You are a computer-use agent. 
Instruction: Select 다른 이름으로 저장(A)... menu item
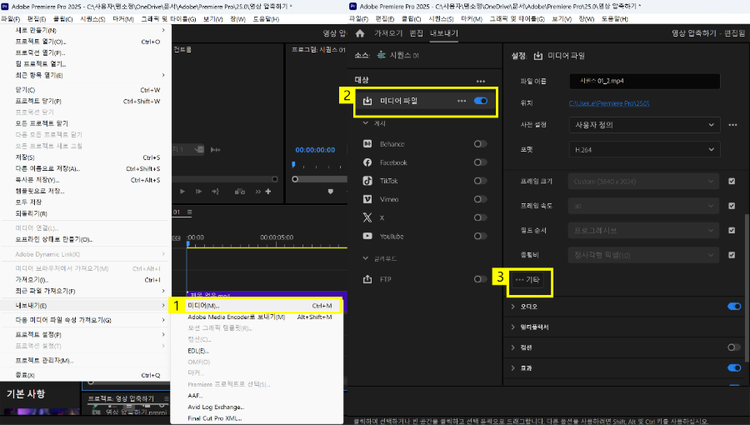pyautogui.click(x=86, y=169)
